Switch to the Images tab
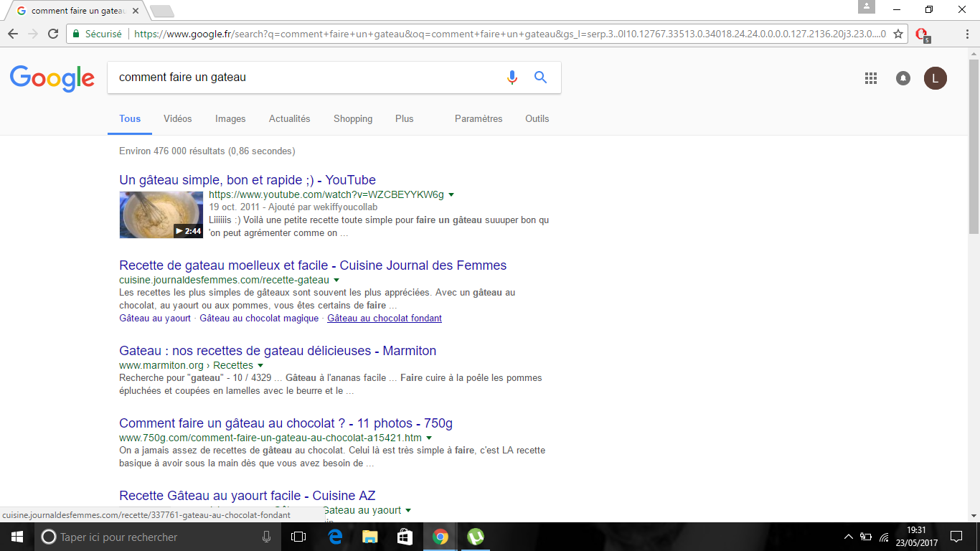Screen dimensions: 980x551 (x=230, y=119)
